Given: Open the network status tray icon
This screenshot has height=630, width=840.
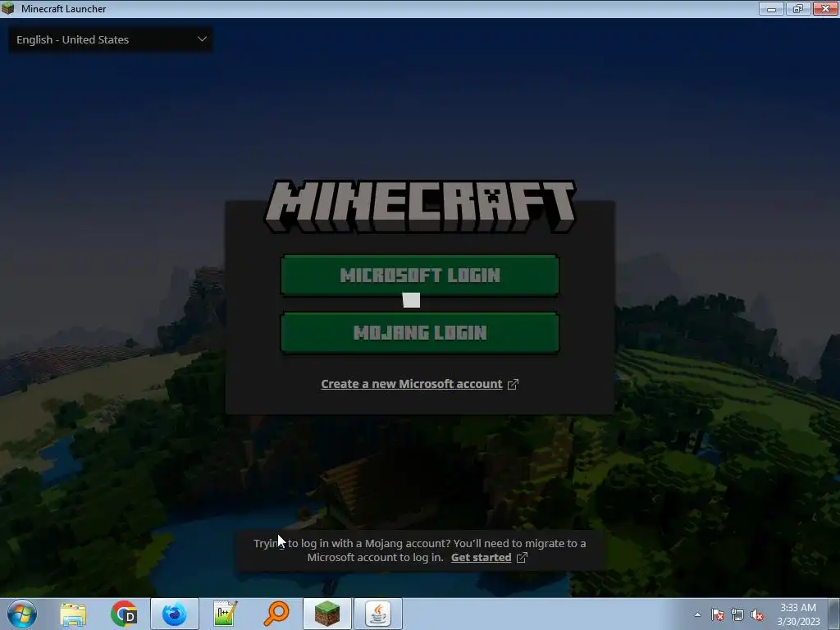Looking at the screenshot, I should click(737, 614).
